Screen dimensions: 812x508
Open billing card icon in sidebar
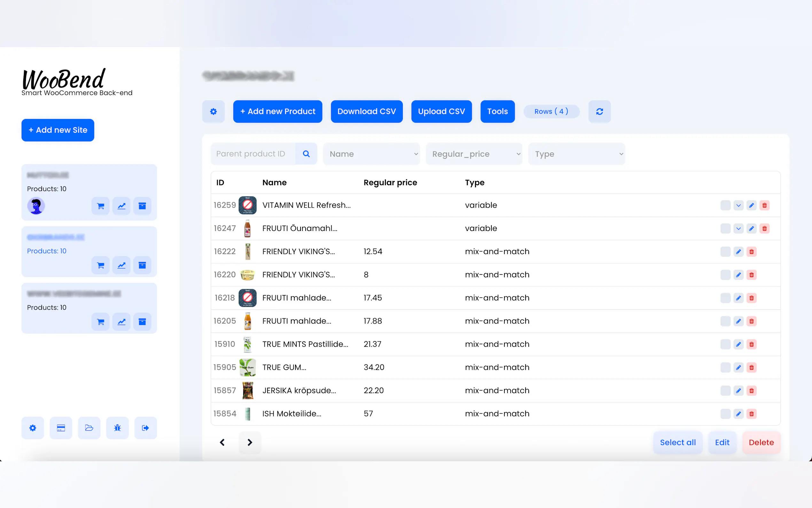(61, 428)
